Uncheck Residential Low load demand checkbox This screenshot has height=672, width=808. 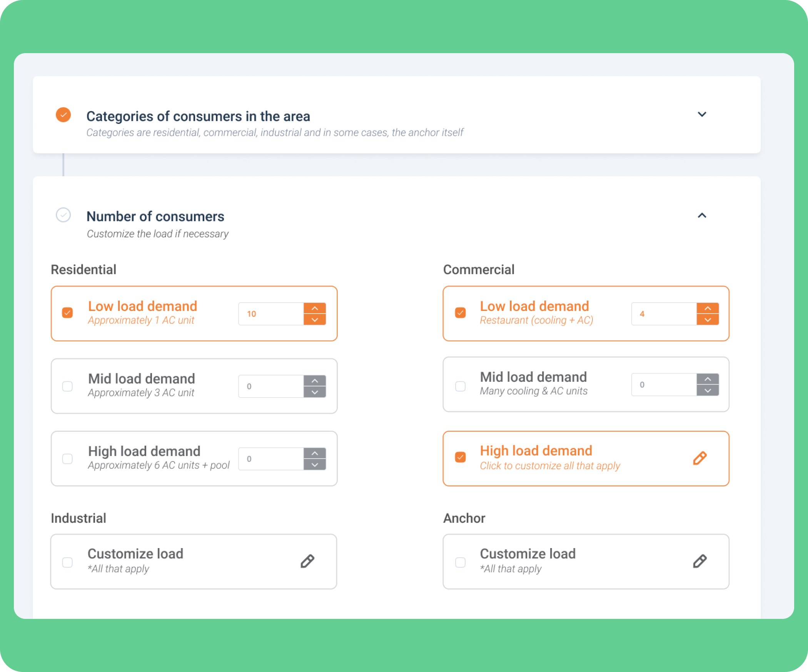click(67, 313)
